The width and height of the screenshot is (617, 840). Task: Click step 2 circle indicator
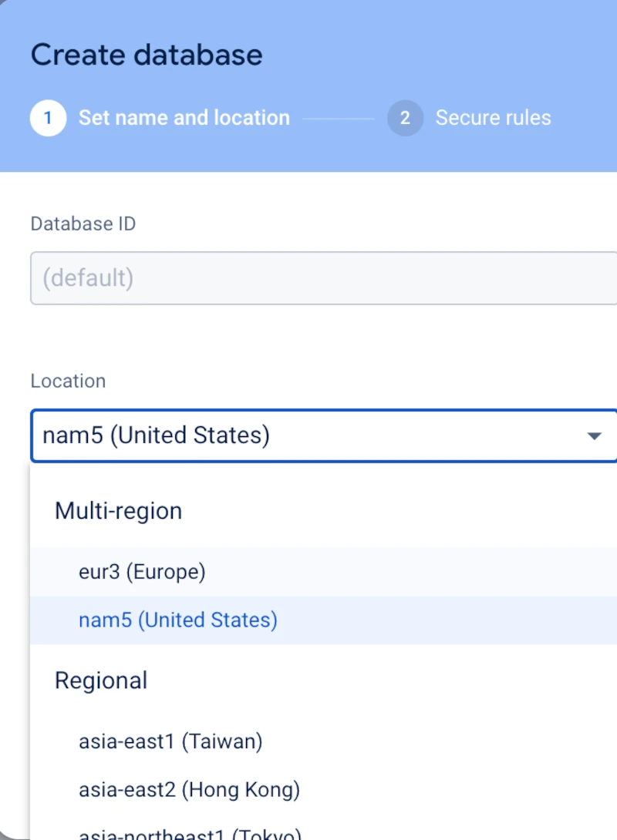coord(405,118)
